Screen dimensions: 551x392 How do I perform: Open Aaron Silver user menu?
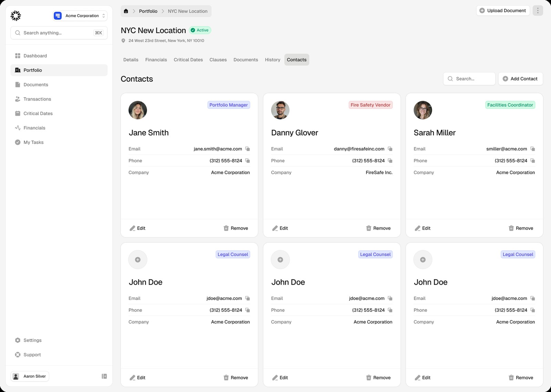(30, 376)
